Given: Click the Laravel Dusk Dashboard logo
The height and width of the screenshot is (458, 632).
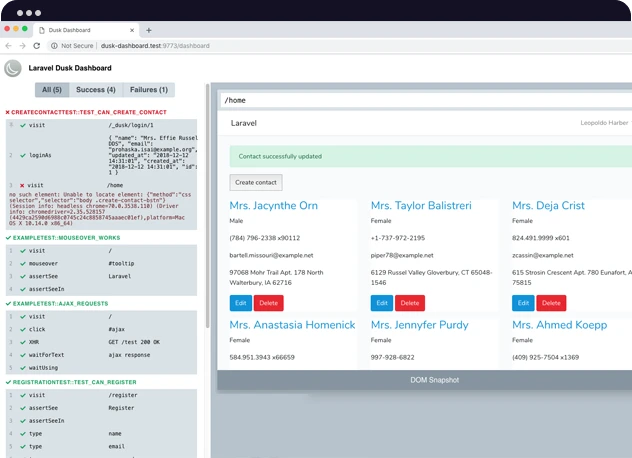Looking at the screenshot, I should [x=13, y=68].
